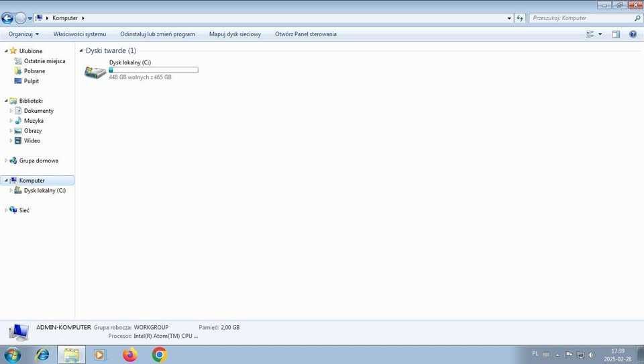The width and height of the screenshot is (644, 364).
Task: Select Komputer in the navigation pane
Action: [32, 181]
